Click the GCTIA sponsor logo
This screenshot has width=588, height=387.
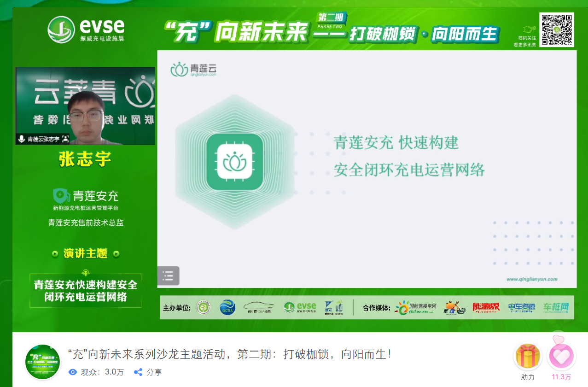(x=227, y=307)
